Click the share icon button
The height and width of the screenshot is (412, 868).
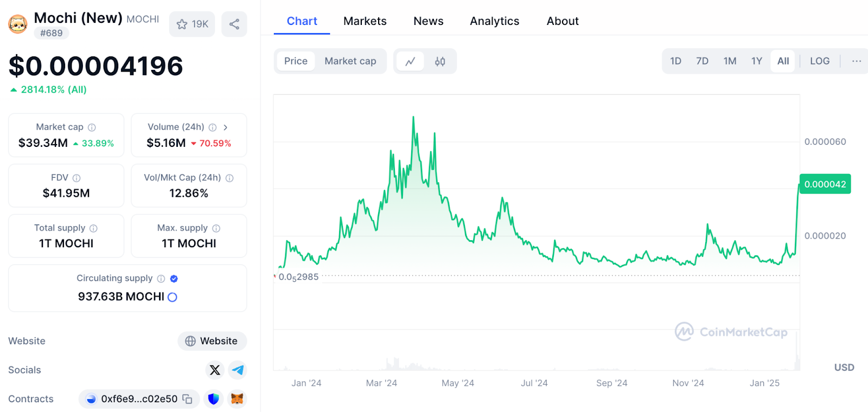click(x=234, y=24)
